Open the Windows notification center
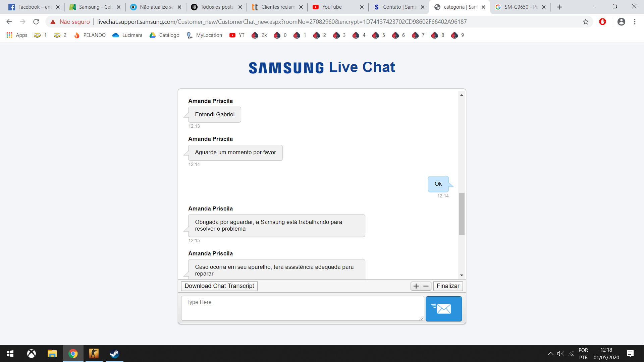 tap(630, 354)
